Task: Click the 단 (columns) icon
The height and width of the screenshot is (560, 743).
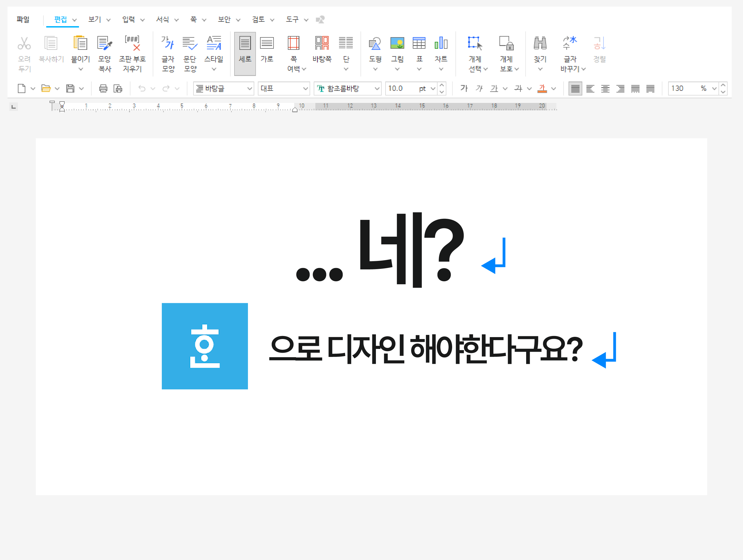Action: 346,43
